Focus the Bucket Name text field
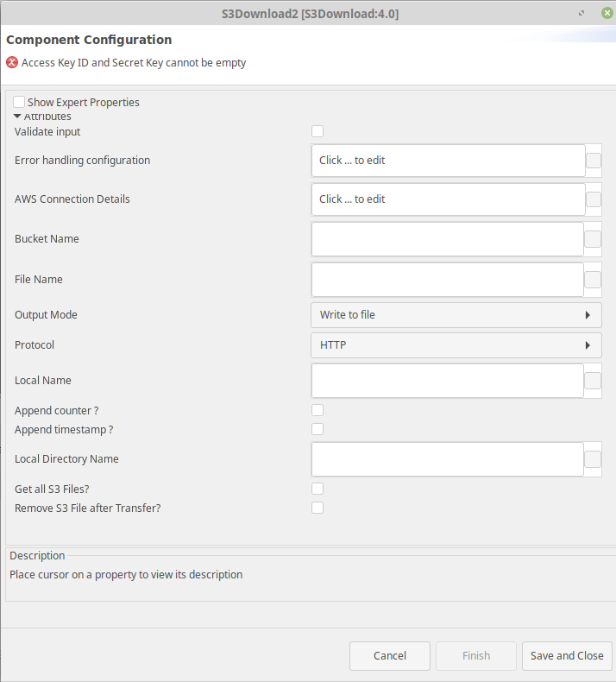616x682 pixels. (x=447, y=239)
